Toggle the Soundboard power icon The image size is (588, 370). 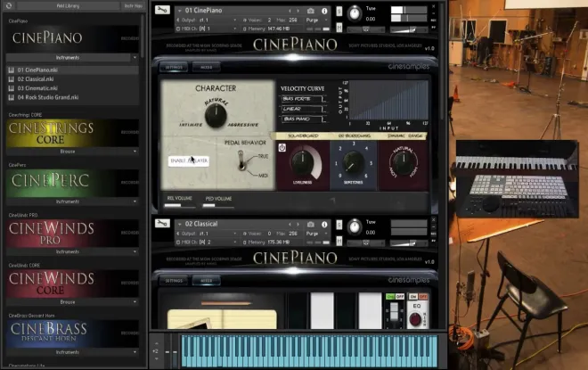[282, 148]
